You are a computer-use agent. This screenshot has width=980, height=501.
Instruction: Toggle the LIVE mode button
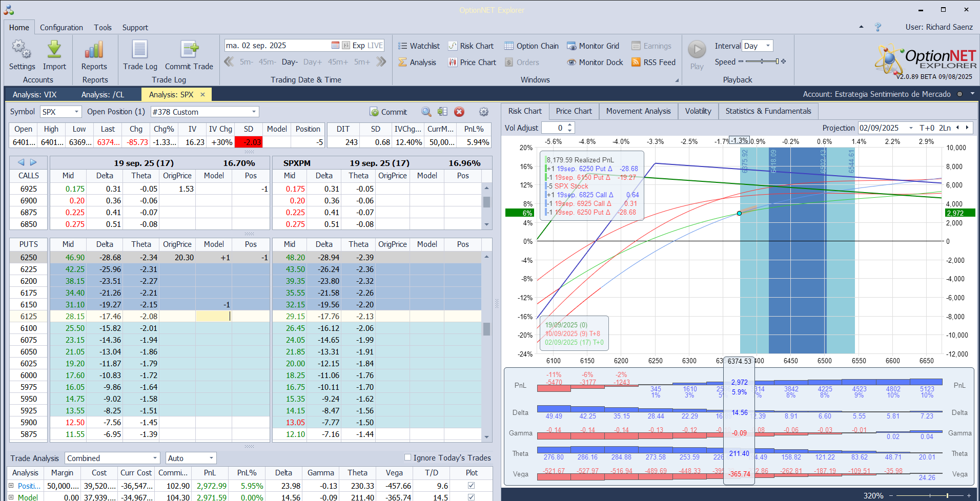375,46
